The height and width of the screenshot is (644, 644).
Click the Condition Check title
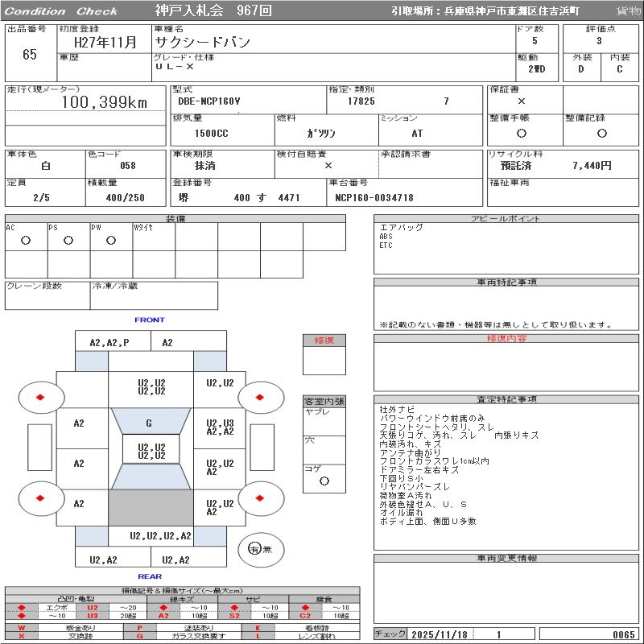[x=61, y=11]
